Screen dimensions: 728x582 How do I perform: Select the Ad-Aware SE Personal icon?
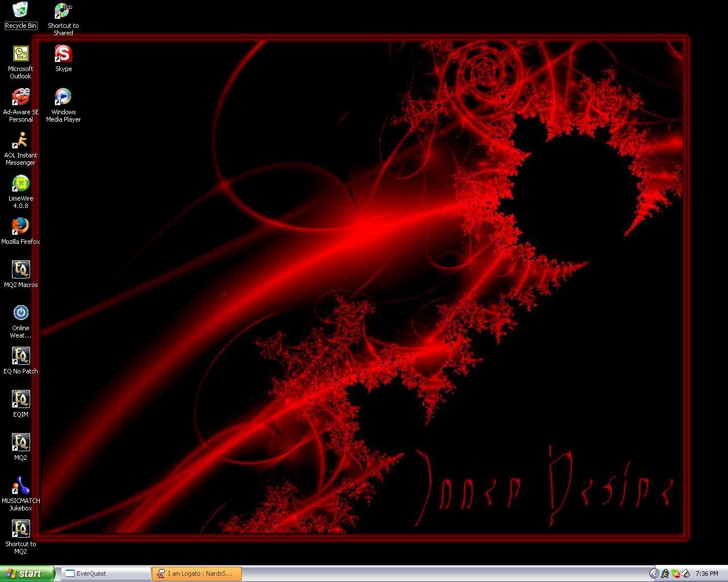point(20,105)
